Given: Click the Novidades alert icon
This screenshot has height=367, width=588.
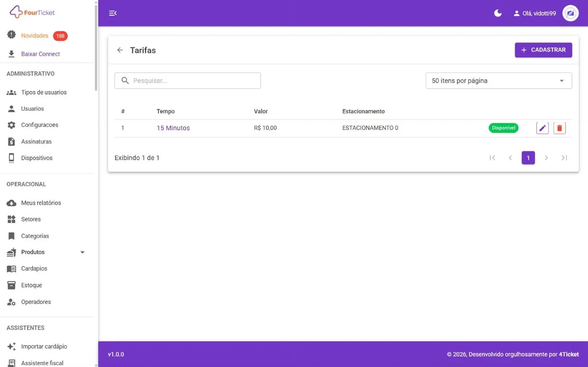Looking at the screenshot, I should pos(11,35).
